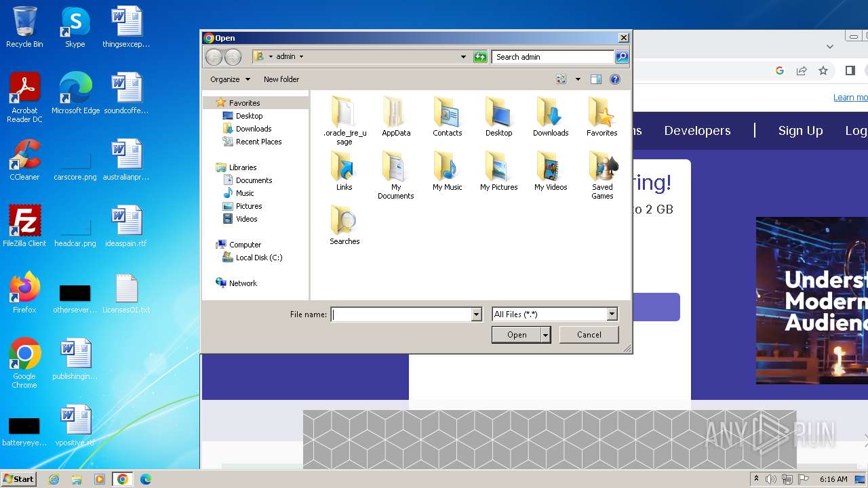Image resolution: width=868 pixels, height=488 pixels.
Task: Select Desktop in navigation pane
Action: (x=249, y=116)
